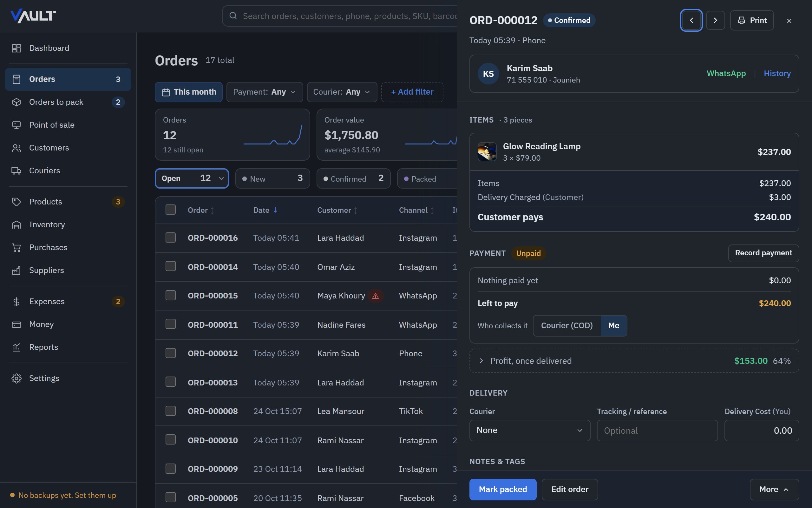Check the ORD-000016 row checkbox
This screenshot has height=508, width=812.
(170, 237)
